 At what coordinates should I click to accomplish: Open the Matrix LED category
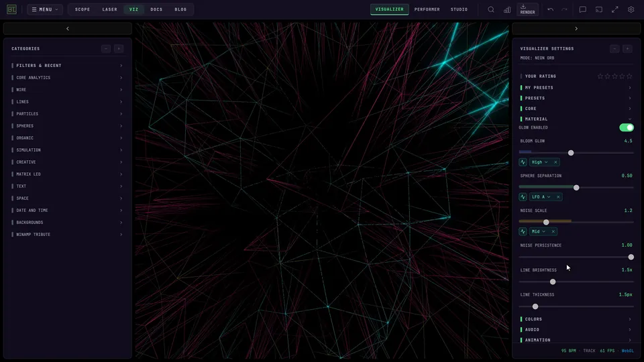tap(67, 174)
